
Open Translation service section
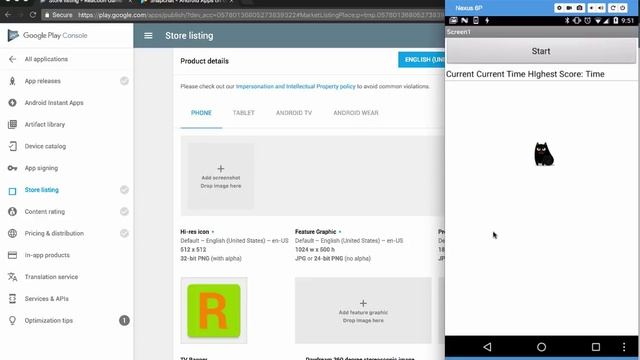pyautogui.click(x=51, y=277)
